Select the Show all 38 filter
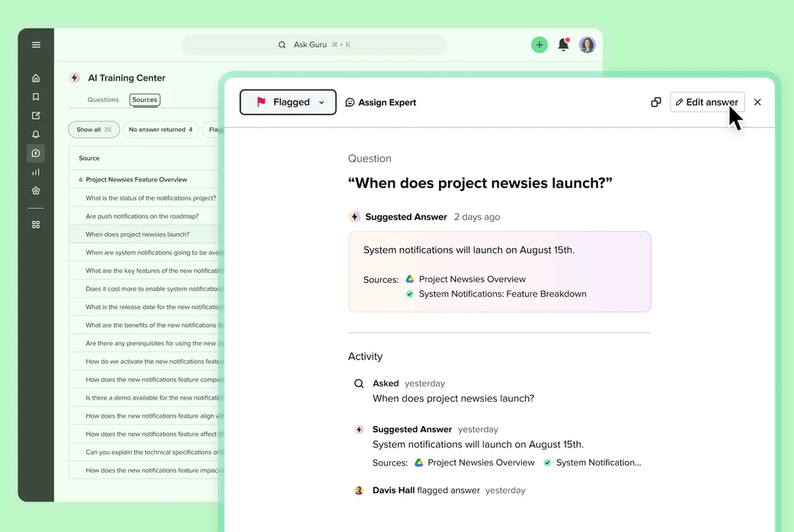This screenshot has height=532, width=794. click(x=94, y=130)
